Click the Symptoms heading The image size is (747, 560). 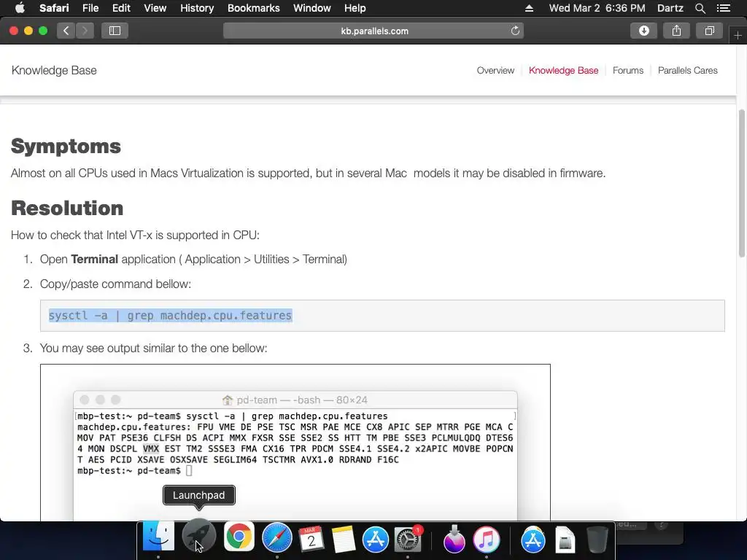66,146
